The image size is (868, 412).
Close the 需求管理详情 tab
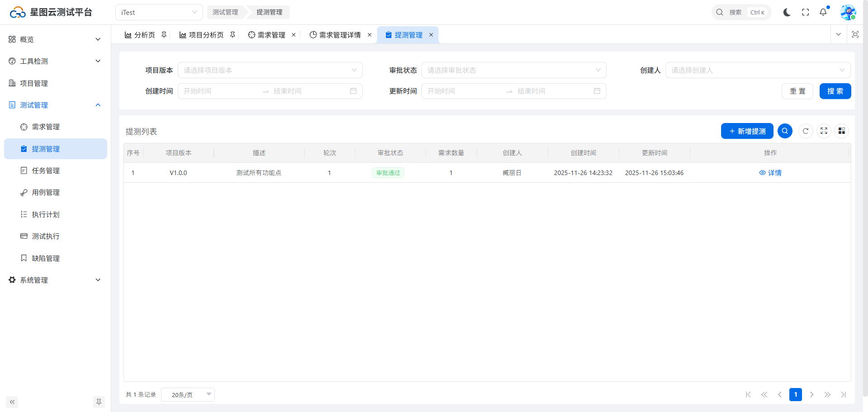point(369,35)
